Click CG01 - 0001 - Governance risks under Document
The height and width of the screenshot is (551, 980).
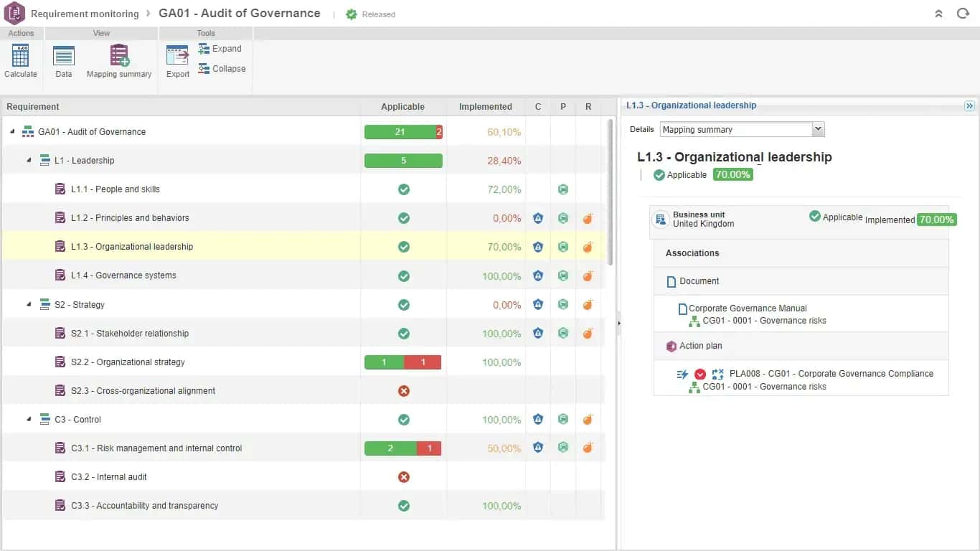tap(764, 321)
